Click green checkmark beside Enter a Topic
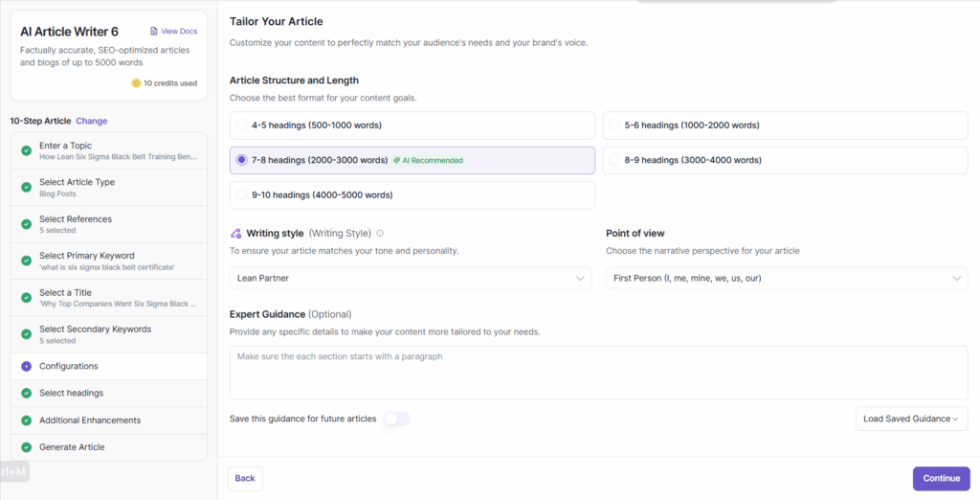This screenshot has height=500, width=980. pyautogui.click(x=26, y=150)
